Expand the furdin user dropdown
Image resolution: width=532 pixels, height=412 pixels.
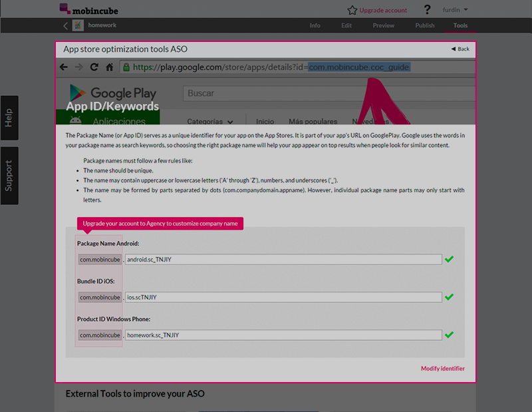click(x=455, y=10)
